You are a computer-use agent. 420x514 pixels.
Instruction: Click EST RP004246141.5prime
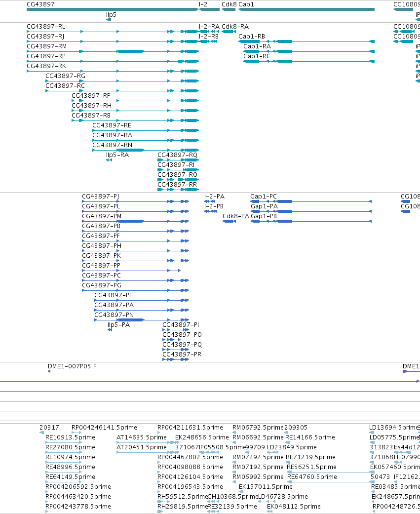pyautogui.click(x=76, y=433)
